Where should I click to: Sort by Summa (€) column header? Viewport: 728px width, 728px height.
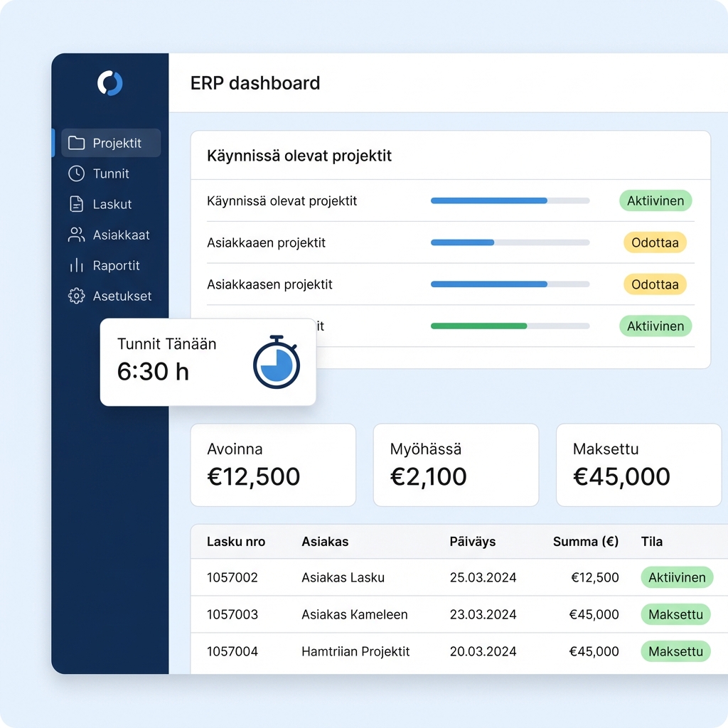pyautogui.click(x=586, y=541)
